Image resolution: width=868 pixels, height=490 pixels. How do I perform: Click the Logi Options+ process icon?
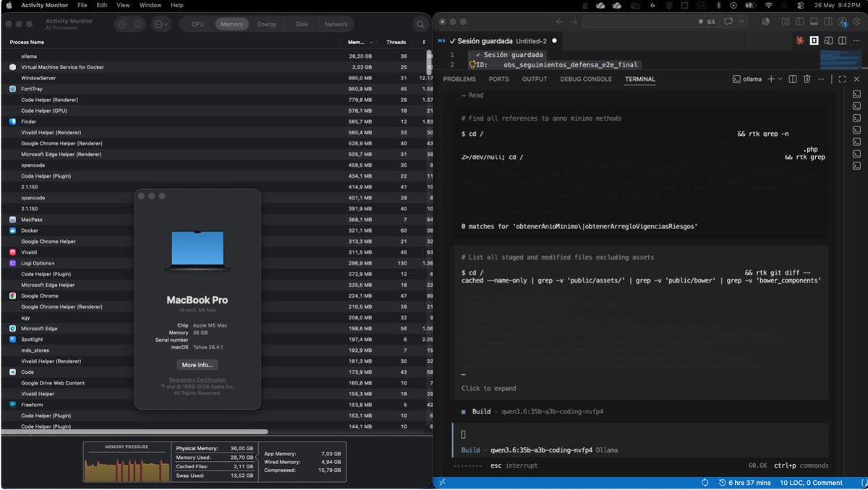click(12, 263)
